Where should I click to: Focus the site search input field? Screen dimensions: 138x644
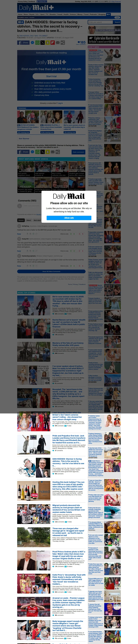click(x=100, y=22)
